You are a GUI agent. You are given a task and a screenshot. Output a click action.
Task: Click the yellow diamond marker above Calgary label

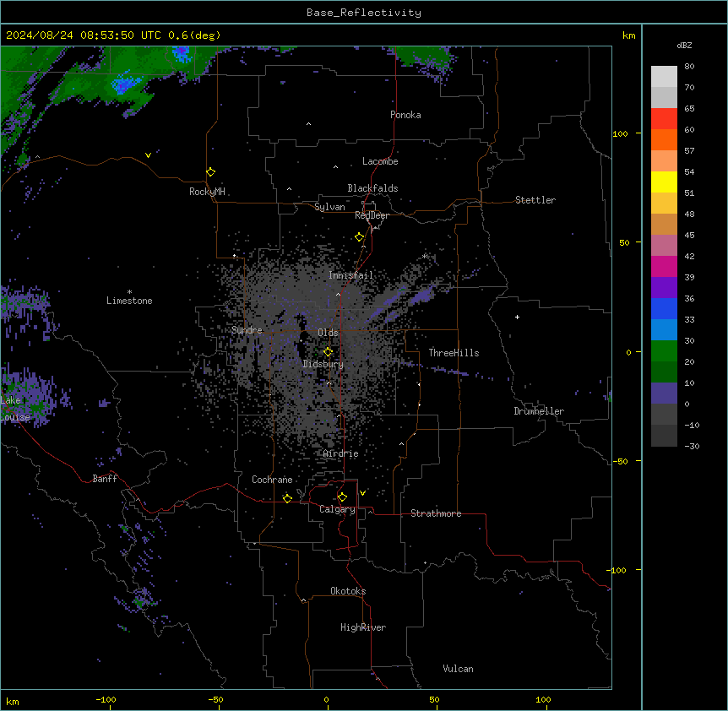pos(342,497)
